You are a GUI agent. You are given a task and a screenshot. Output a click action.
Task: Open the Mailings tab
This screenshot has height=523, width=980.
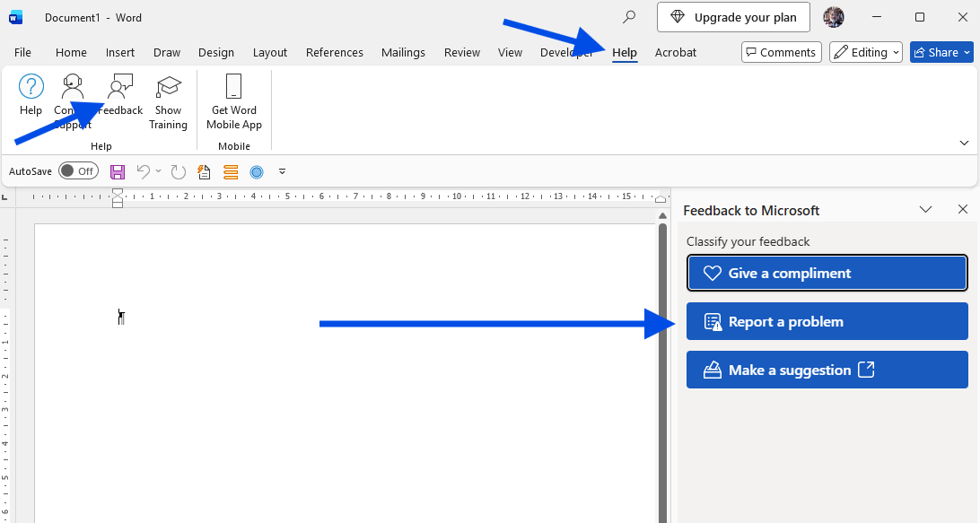tap(403, 53)
